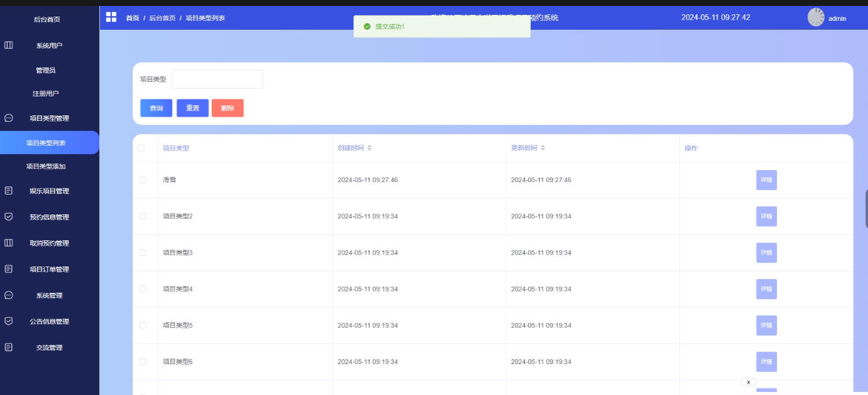Check the box for the 滑雪 row
Screen dimensions: 868x395
point(143,180)
